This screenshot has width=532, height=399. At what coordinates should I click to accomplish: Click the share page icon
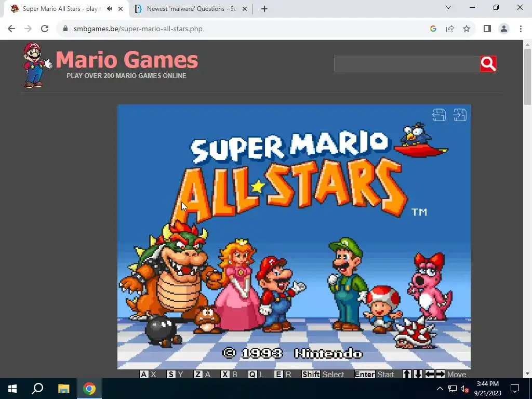click(450, 29)
